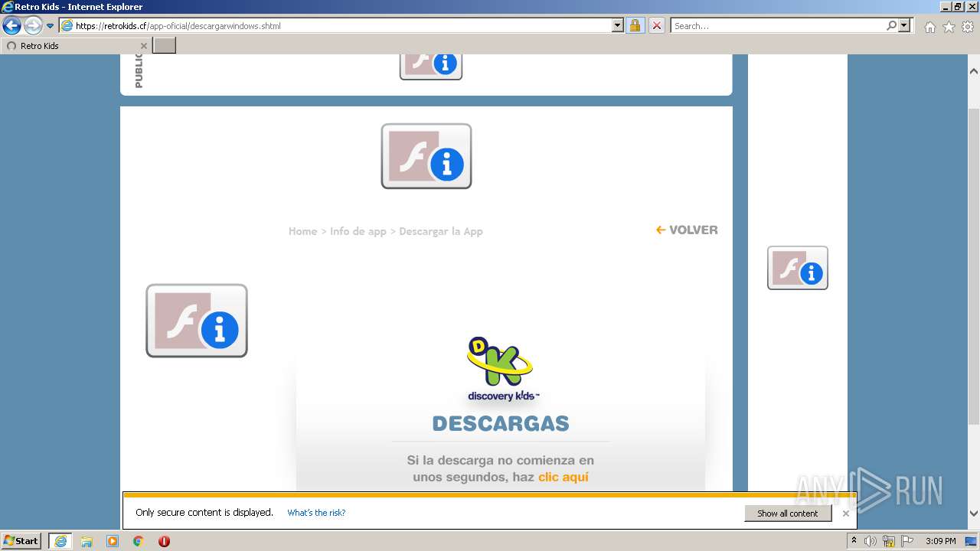The width and height of the screenshot is (980, 551).
Task: Click the Show all content button
Action: click(x=788, y=514)
